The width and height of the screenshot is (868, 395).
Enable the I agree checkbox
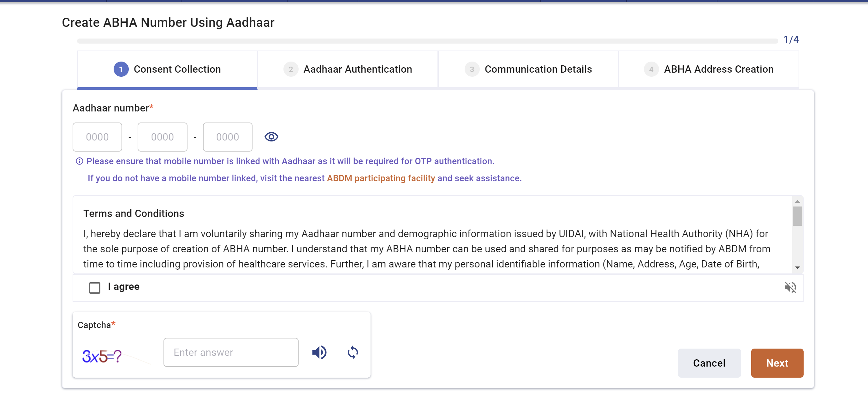(95, 287)
